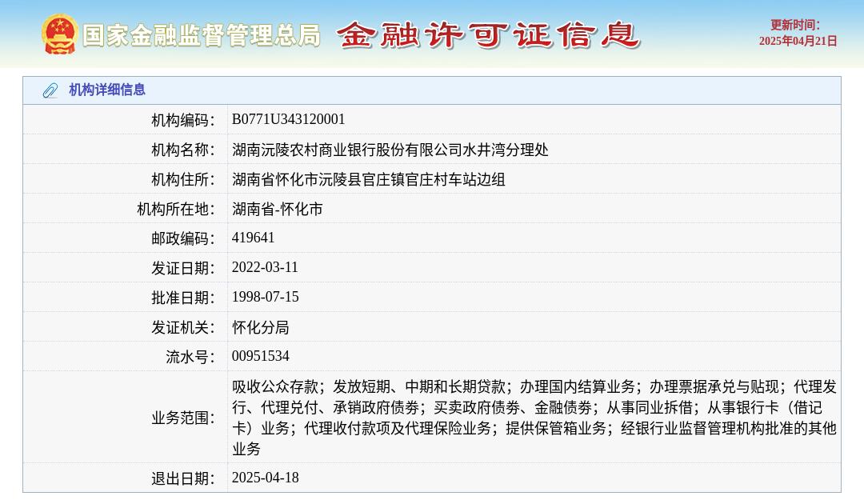Viewport: 864px width, 504px height.
Task: Select the address 湖南省怀化市沅陵县官庄镇官庄村车站边组
Action: [369, 179]
